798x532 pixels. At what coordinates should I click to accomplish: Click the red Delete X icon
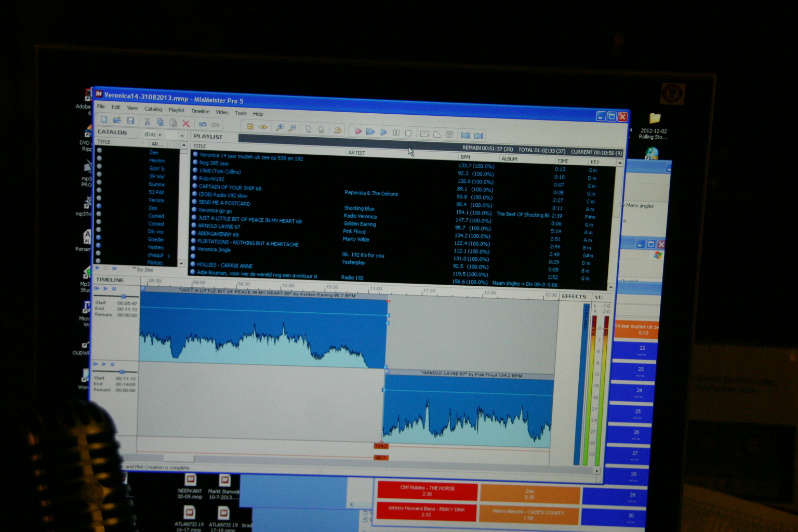coord(186,124)
